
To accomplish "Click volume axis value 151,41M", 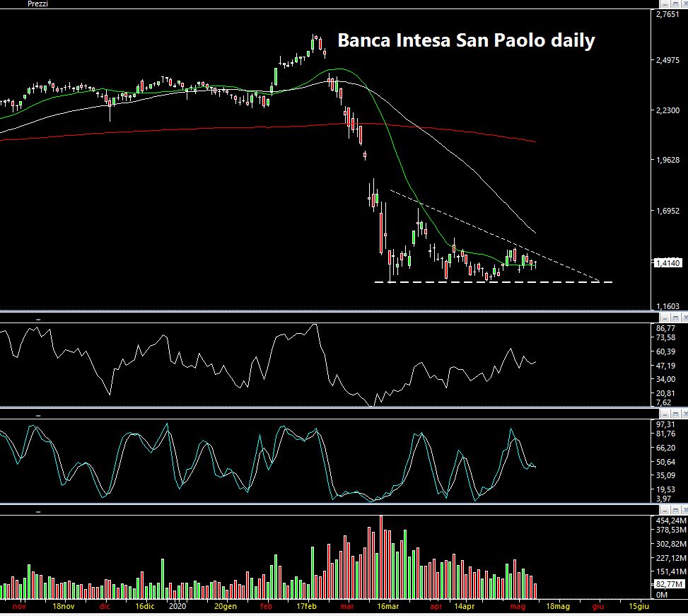I will (x=671, y=571).
